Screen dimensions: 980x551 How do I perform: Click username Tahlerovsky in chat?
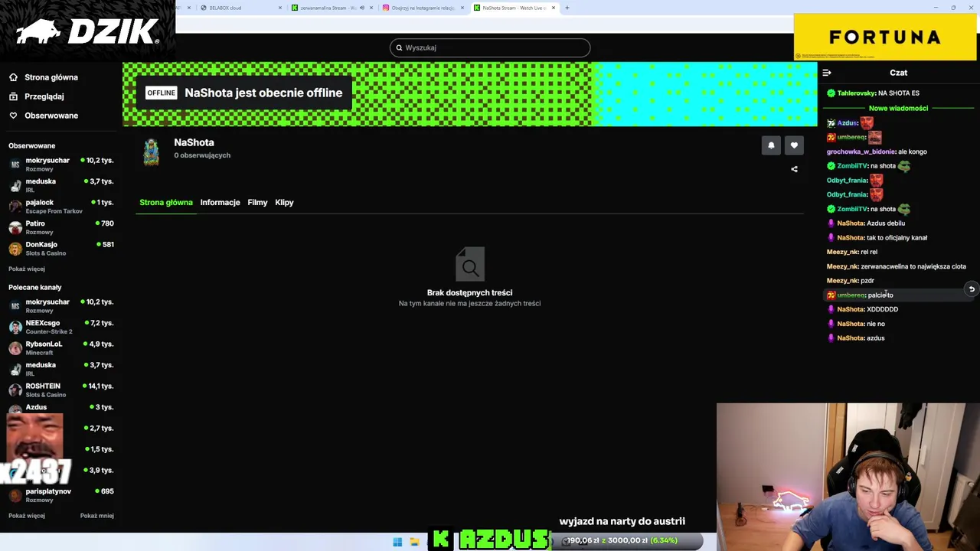(x=856, y=93)
